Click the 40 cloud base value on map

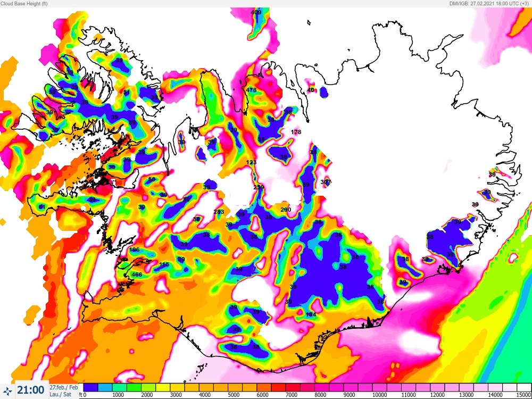311,90
